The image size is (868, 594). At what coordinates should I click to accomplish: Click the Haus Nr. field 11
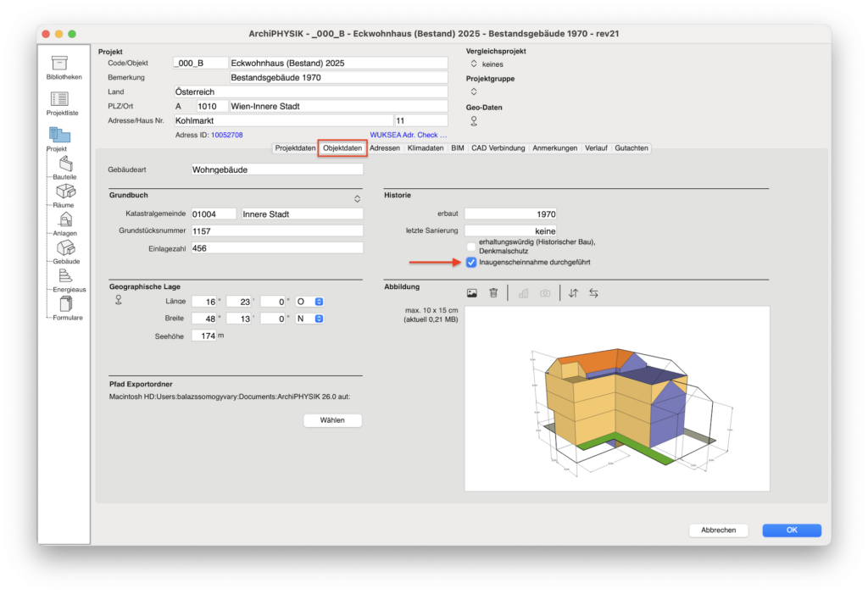(420, 120)
